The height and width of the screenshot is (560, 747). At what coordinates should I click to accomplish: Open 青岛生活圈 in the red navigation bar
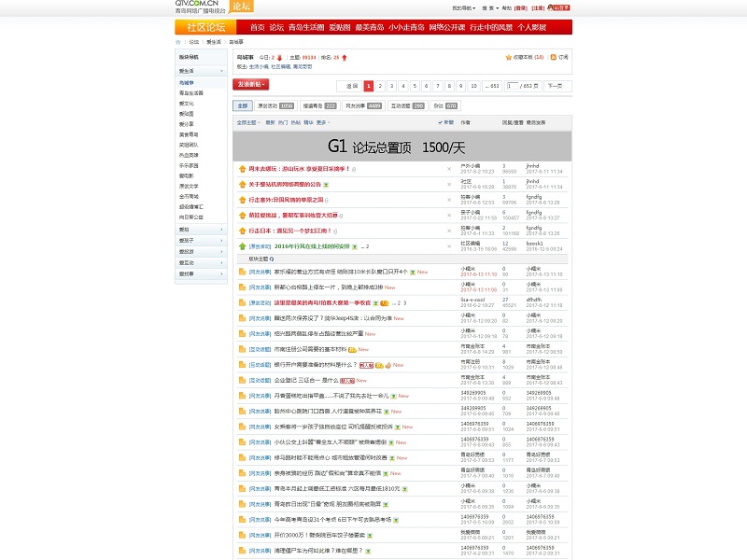coord(306,27)
